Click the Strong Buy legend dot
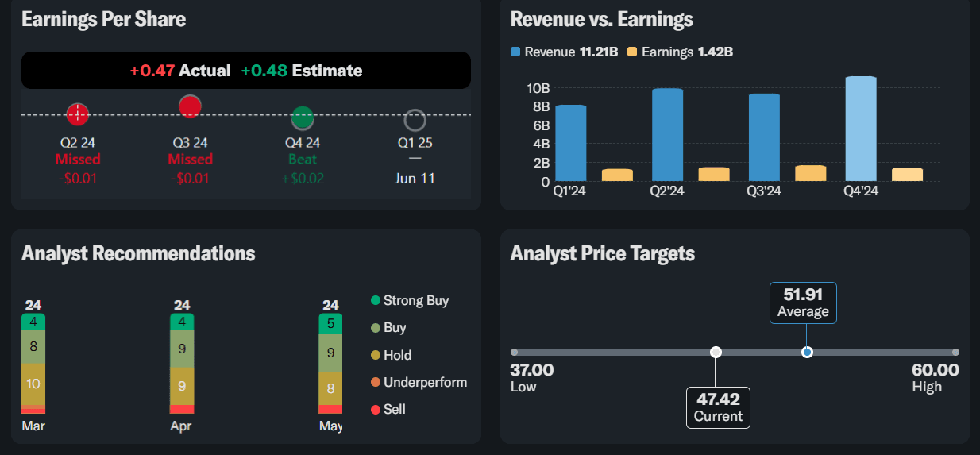Screen dimensions: 980x455 pos(376,301)
